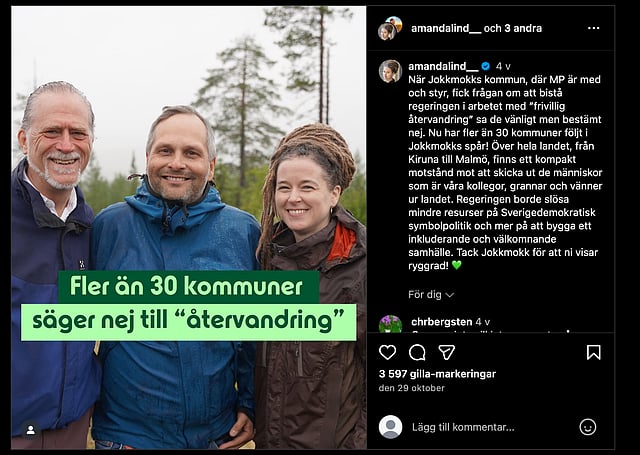This screenshot has width=640, height=455.
Task: Like the post with the heart icon
Action: coord(387,352)
